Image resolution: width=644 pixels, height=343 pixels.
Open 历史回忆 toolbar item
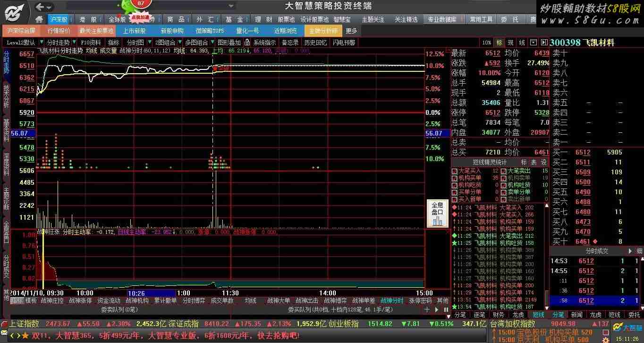(315, 43)
